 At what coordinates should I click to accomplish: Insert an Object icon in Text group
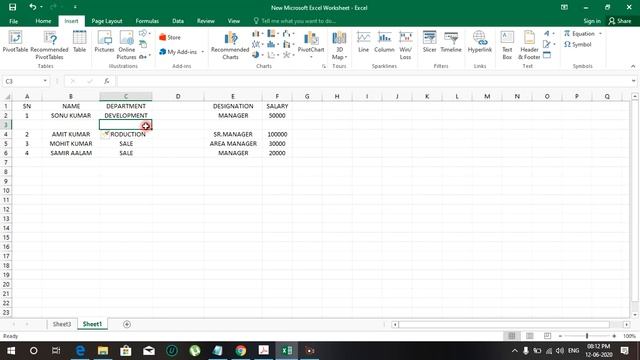click(x=547, y=55)
